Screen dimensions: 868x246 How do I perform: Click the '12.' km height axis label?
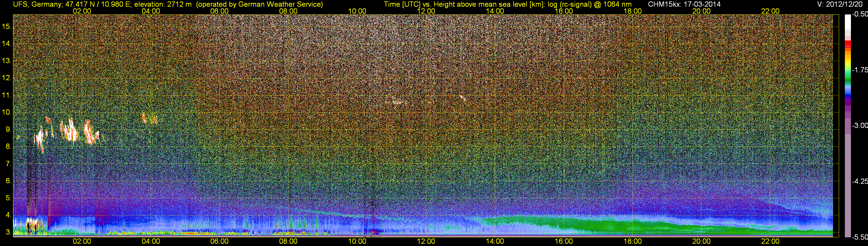coord(7,78)
